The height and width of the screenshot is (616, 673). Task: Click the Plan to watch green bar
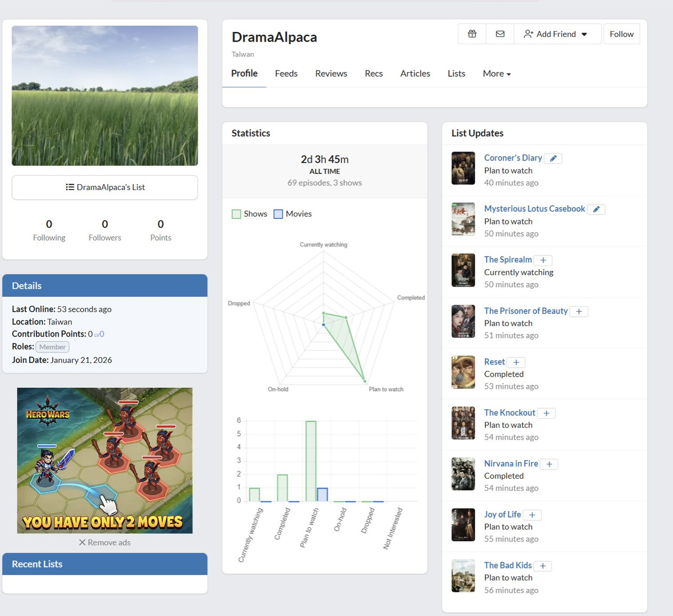311,461
